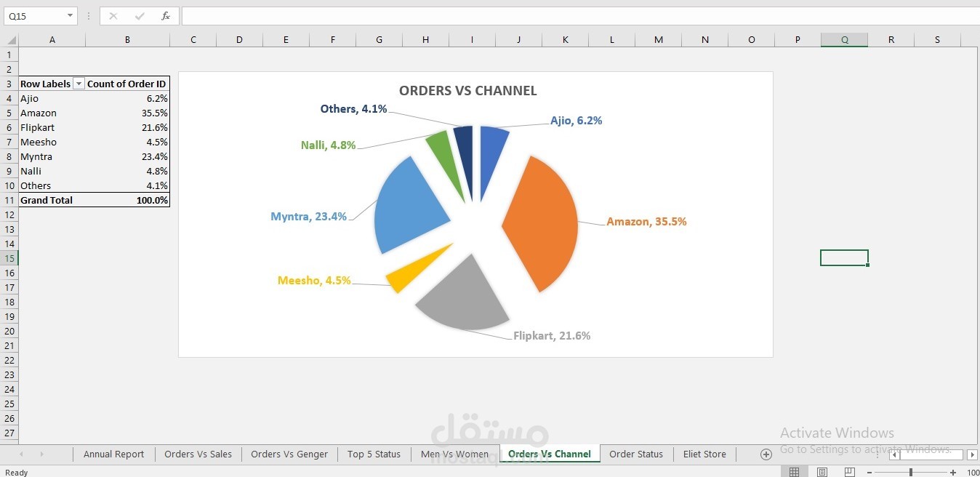This screenshot has width=980, height=477.
Task: Open the Orders Vs Sales sheet tab
Action: [x=198, y=454]
